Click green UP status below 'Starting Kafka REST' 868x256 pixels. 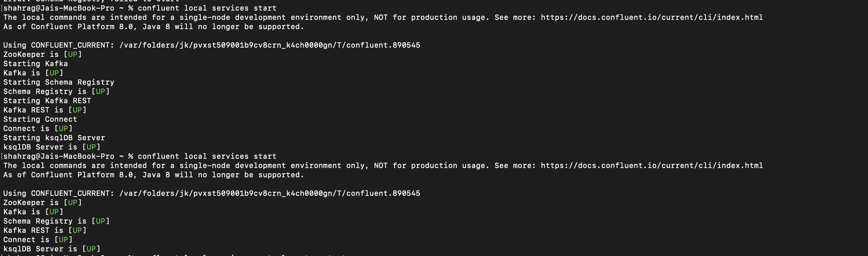pyautogui.click(x=77, y=110)
